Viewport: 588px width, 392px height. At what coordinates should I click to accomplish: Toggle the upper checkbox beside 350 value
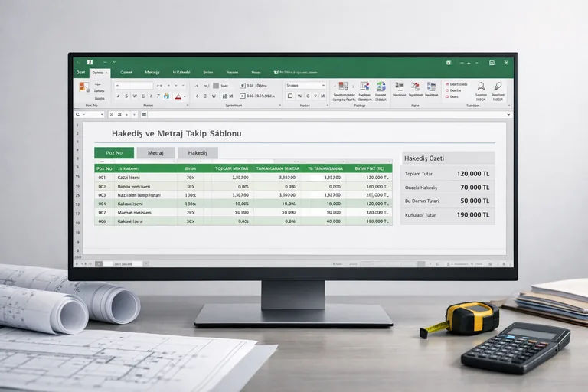(242, 86)
